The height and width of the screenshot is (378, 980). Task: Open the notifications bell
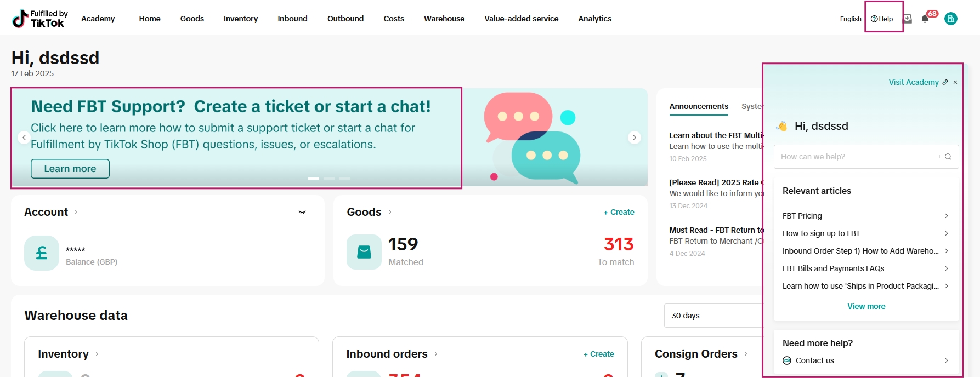(925, 19)
